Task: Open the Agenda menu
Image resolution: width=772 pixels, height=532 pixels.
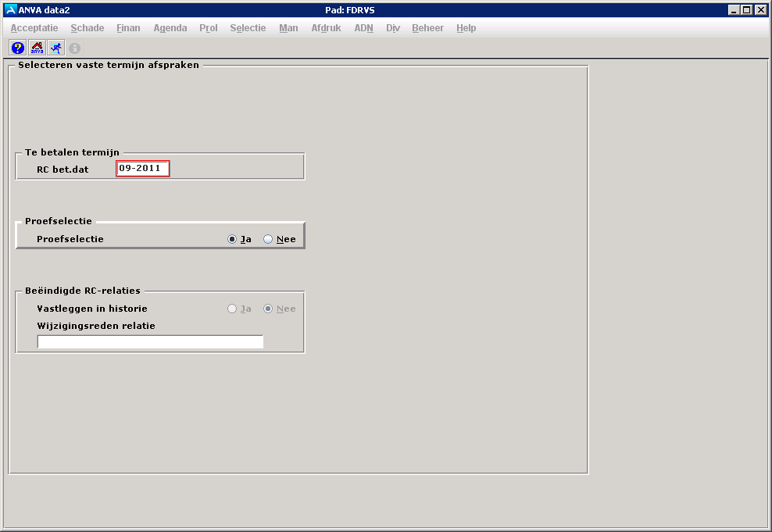Action: pos(170,28)
